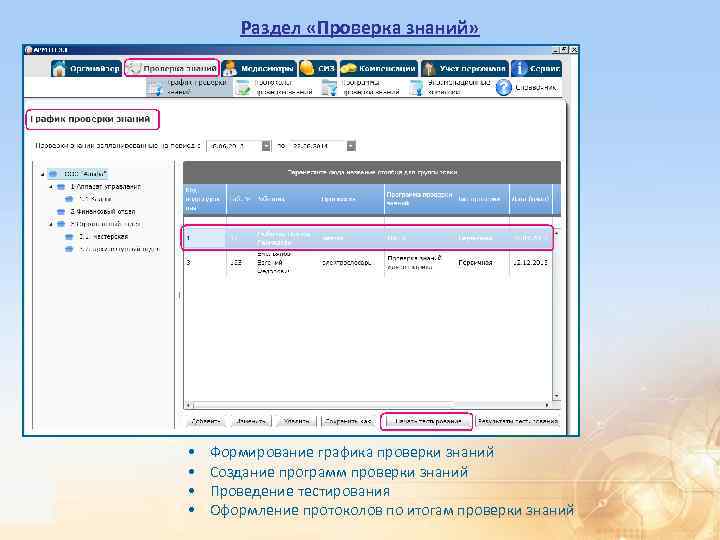Select the third department tree node
Viewport: 720px width, 540px height.
pyautogui.click(x=105, y=224)
